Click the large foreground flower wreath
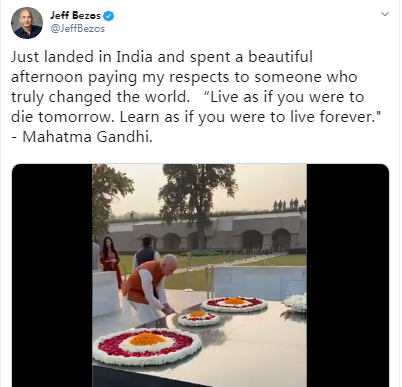 (x=147, y=346)
